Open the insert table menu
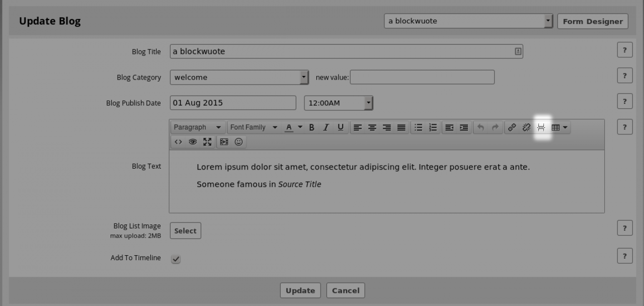Screen dimensions: 644x306 tap(559, 127)
